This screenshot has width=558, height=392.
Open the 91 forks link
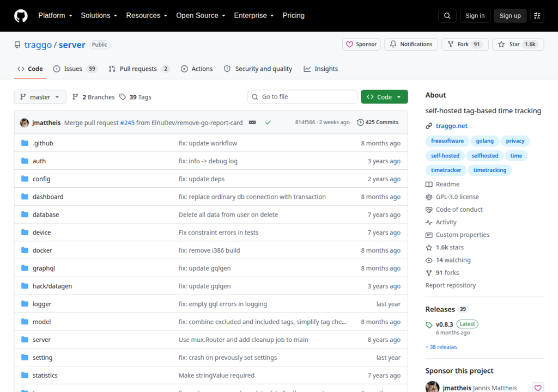pyautogui.click(x=447, y=273)
